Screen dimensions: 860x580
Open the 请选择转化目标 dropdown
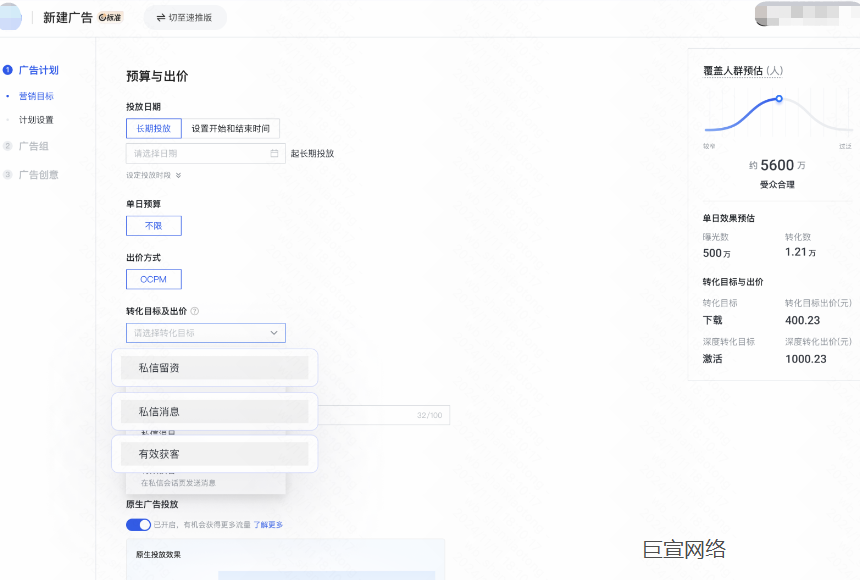click(206, 333)
